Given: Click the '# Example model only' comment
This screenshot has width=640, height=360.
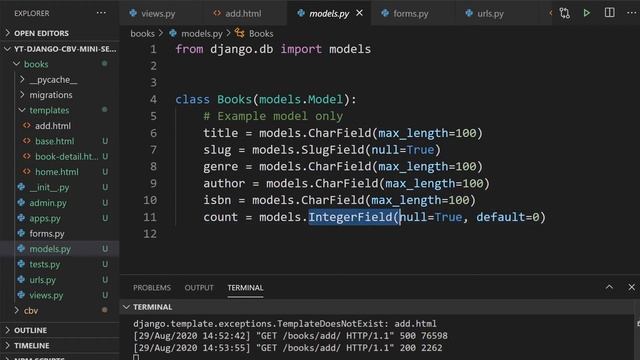Looking at the screenshot, I should 273,116.
